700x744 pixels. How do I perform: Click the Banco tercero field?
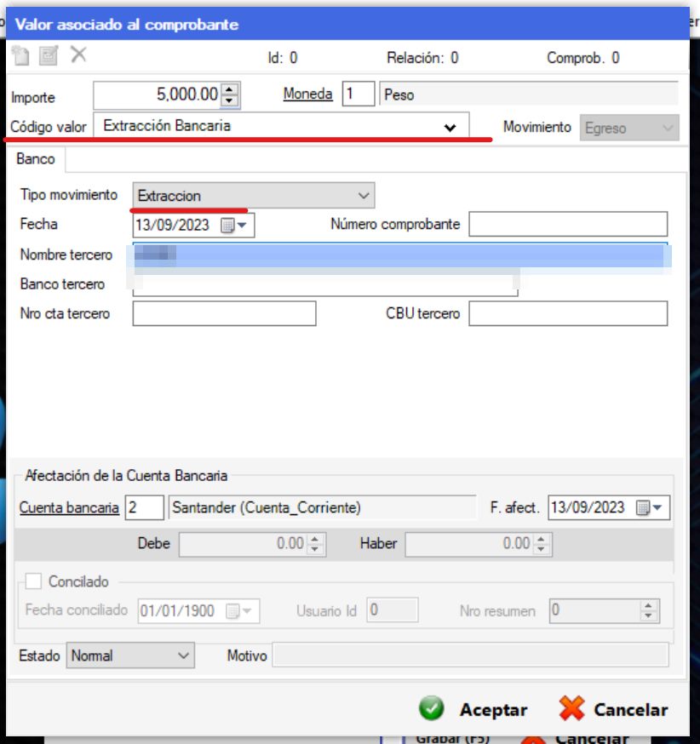325,284
